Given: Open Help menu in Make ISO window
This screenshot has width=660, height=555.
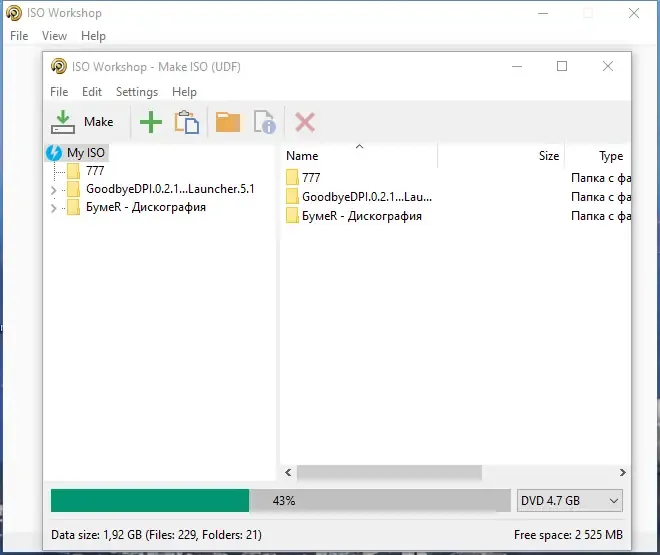Looking at the screenshot, I should [184, 92].
